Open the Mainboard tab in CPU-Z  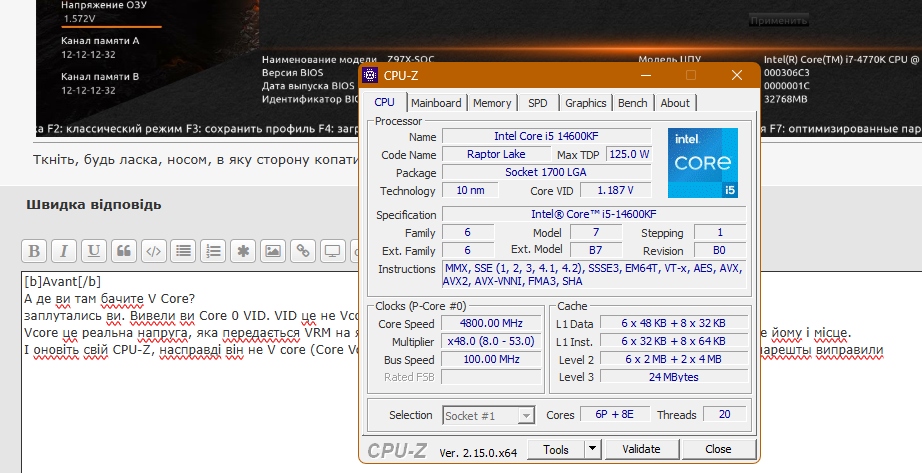[436, 103]
